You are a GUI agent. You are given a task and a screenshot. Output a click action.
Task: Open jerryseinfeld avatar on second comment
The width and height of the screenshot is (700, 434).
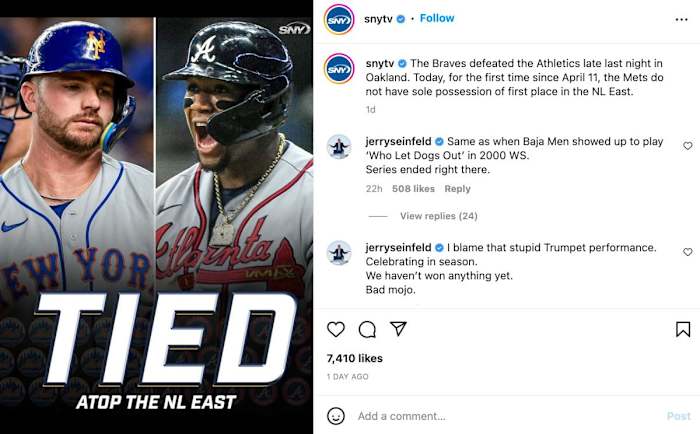click(339, 253)
